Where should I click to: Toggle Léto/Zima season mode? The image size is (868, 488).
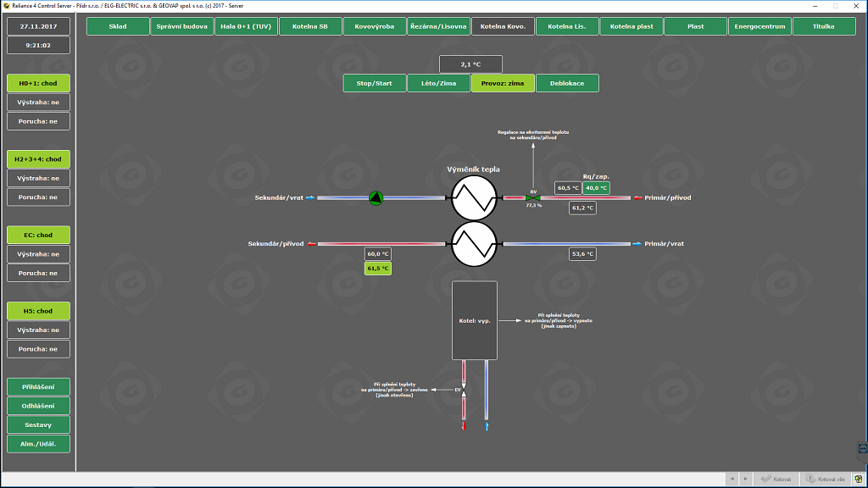coord(438,83)
